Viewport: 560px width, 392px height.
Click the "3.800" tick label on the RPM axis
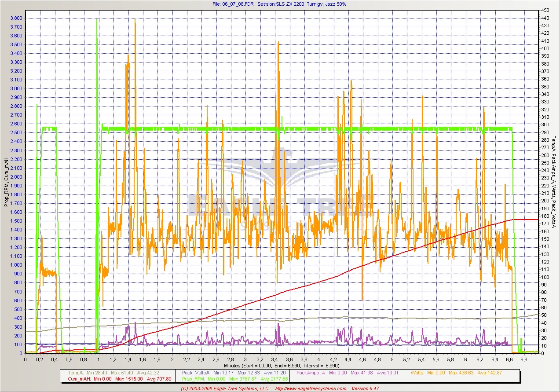point(16,18)
